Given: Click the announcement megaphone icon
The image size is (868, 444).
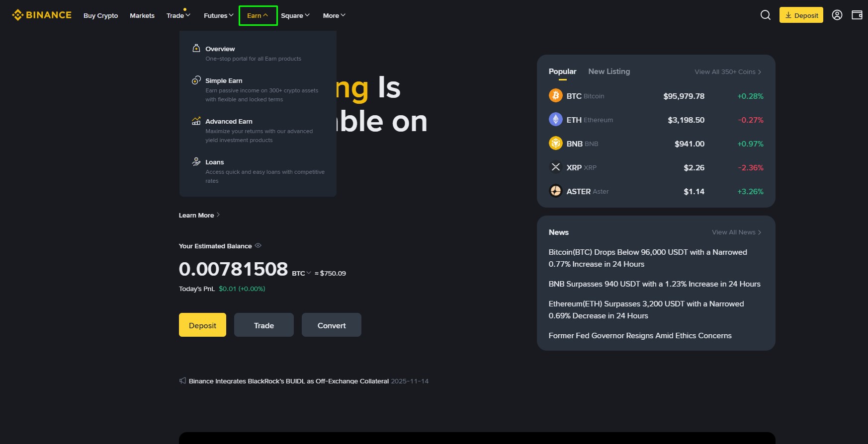Looking at the screenshot, I should click(x=182, y=380).
